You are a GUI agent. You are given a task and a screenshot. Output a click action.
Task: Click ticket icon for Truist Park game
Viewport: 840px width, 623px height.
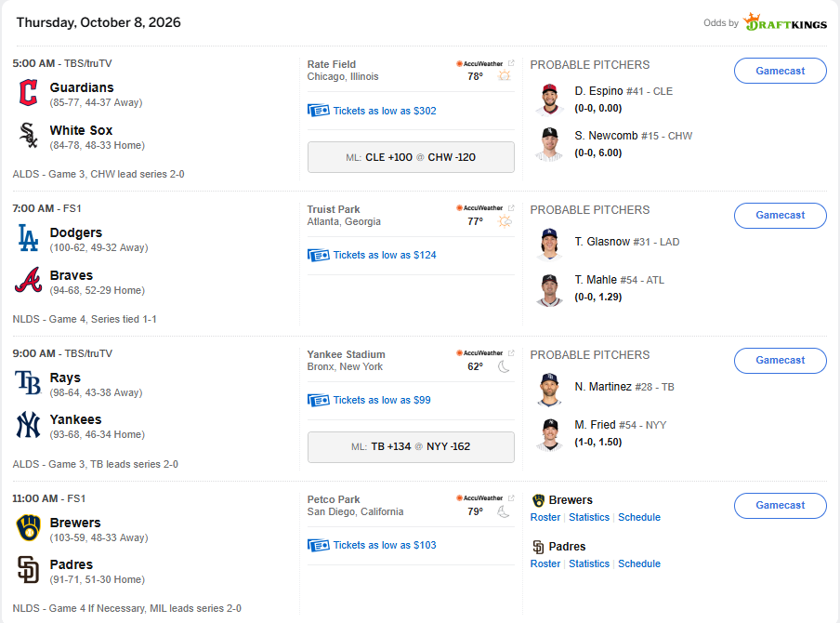pos(318,255)
